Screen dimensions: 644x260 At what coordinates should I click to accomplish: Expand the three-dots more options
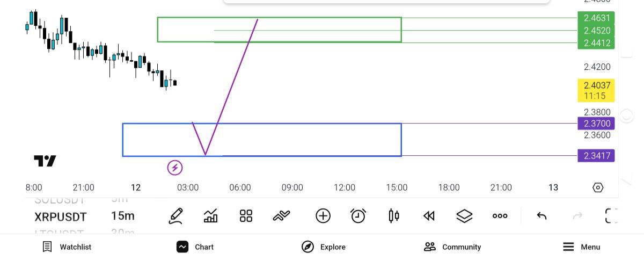[x=500, y=216]
